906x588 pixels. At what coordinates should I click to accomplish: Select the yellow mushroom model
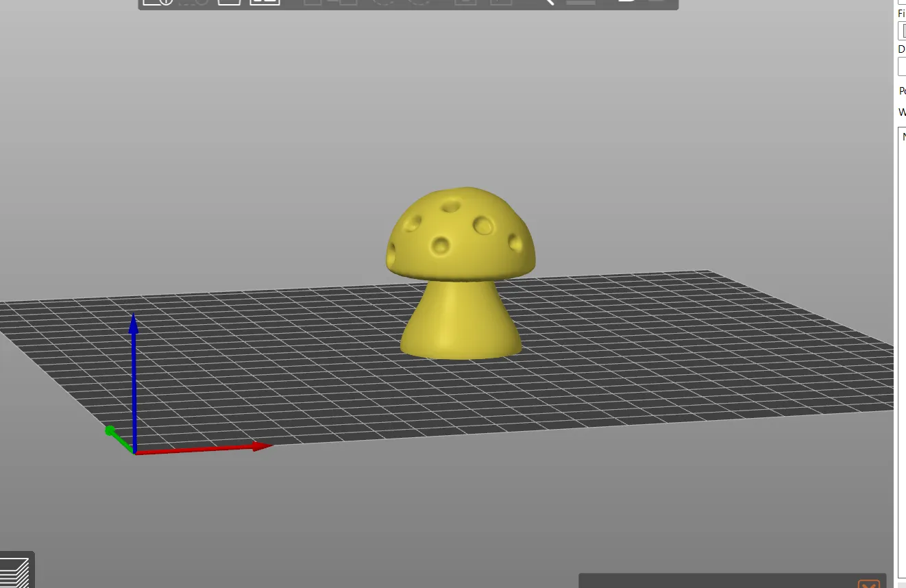click(x=461, y=273)
